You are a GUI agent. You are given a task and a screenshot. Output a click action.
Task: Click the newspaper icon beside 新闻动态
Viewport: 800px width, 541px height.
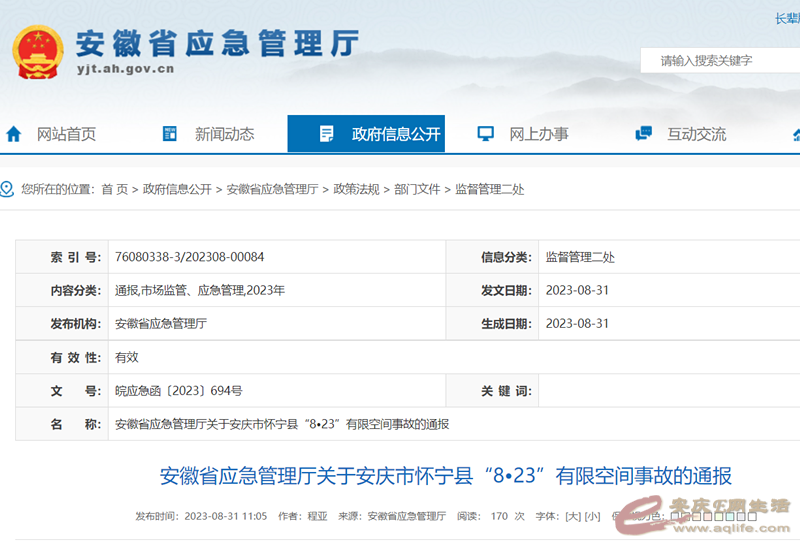click(170, 134)
